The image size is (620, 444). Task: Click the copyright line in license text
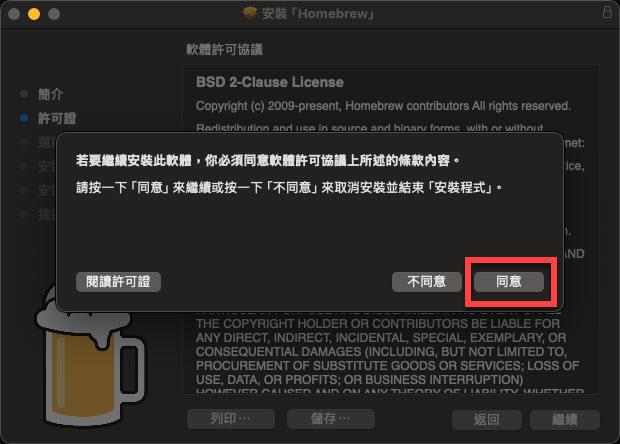[x=383, y=106]
